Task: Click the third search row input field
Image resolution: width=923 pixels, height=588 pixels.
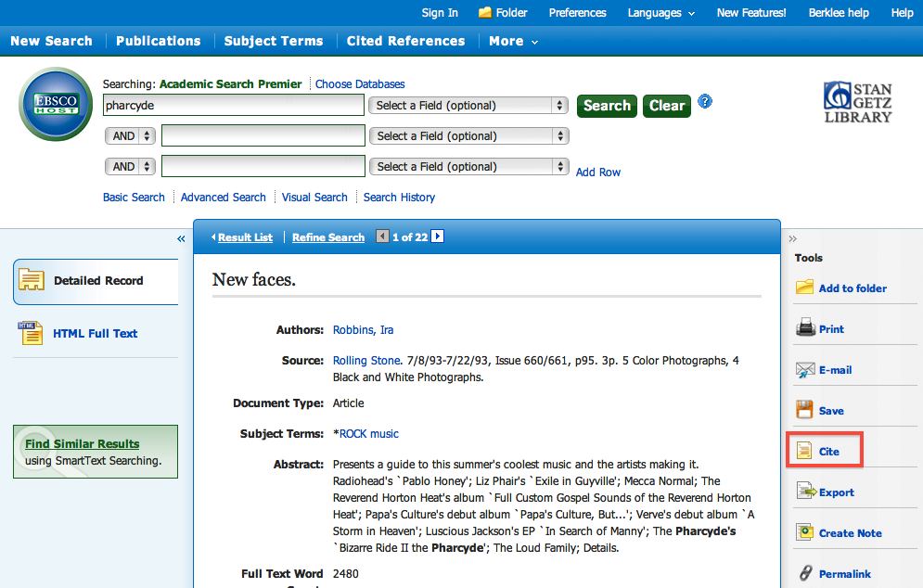Action: click(x=263, y=167)
